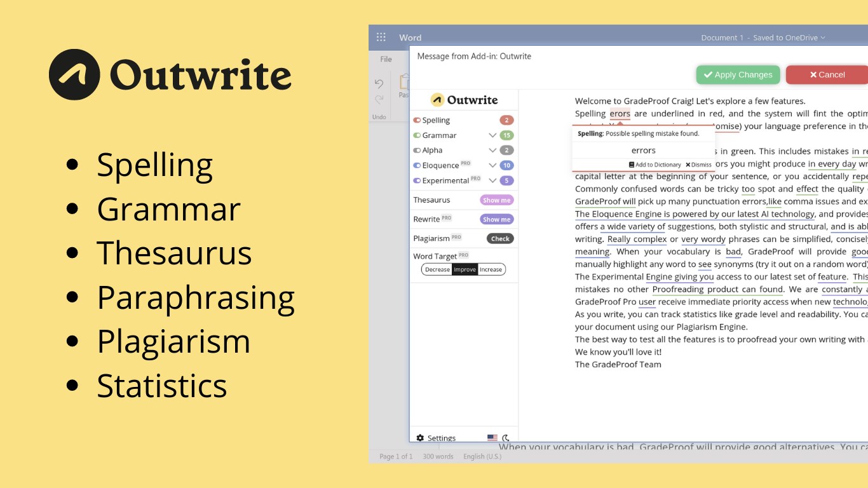
Task: Select Improve word target option
Action: [465, 269]
